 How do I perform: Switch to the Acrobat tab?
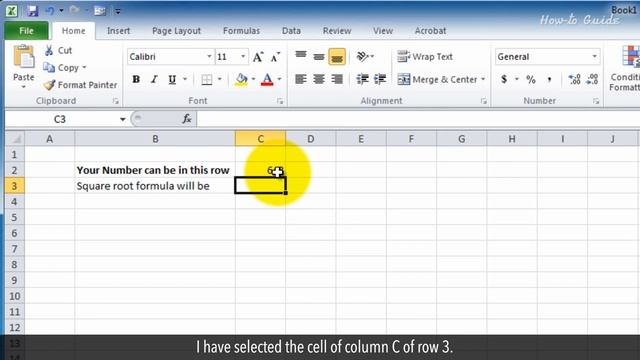(x=430, y=31)
